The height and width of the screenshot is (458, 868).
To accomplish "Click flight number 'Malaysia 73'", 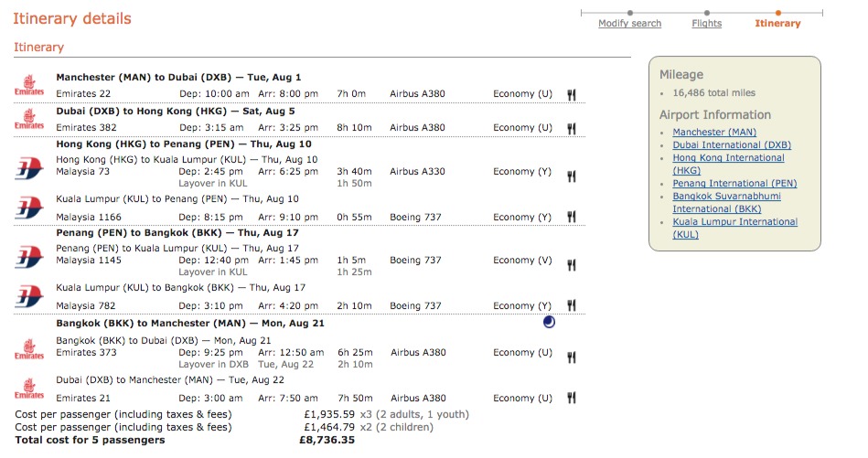I will 82,172.
